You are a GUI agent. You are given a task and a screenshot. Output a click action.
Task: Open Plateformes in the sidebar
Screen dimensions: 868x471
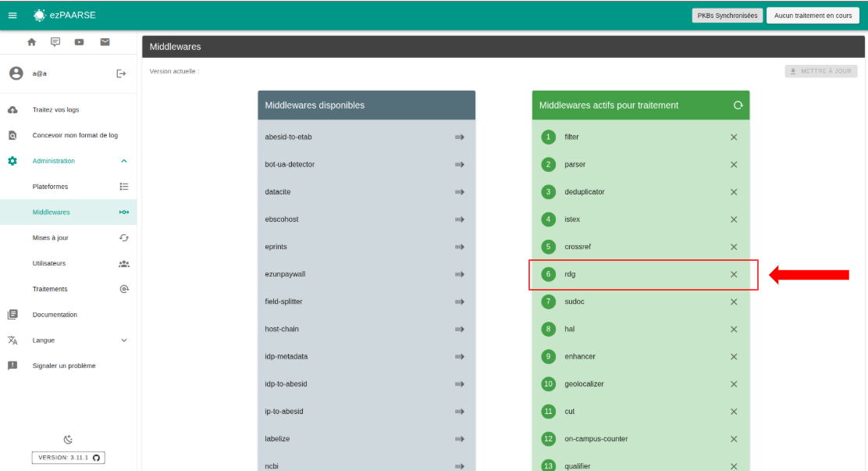(x=50, y=187)
